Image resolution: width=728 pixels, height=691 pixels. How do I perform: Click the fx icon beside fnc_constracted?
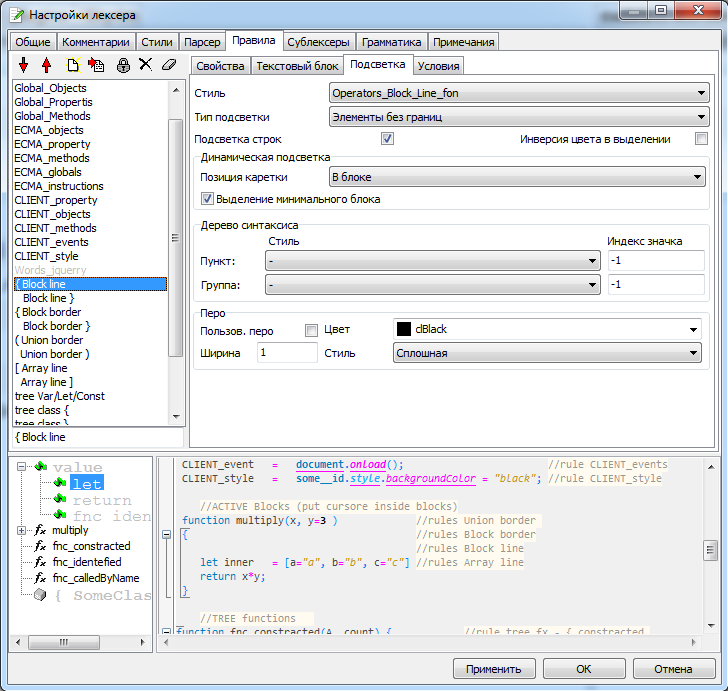coord(40,546)
